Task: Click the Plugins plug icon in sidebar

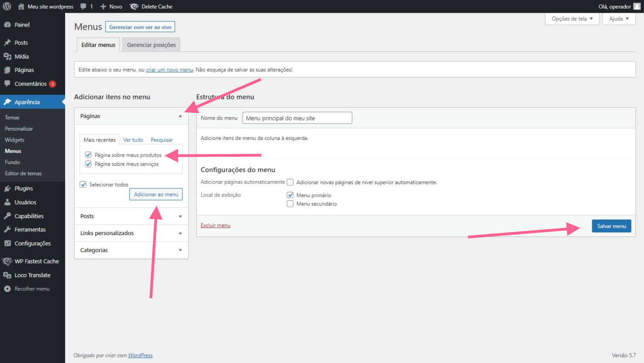Action: click(7, 188)
